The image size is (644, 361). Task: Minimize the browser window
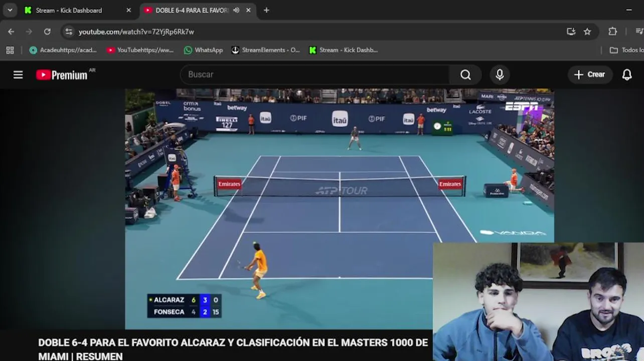[x=629, y=10]
